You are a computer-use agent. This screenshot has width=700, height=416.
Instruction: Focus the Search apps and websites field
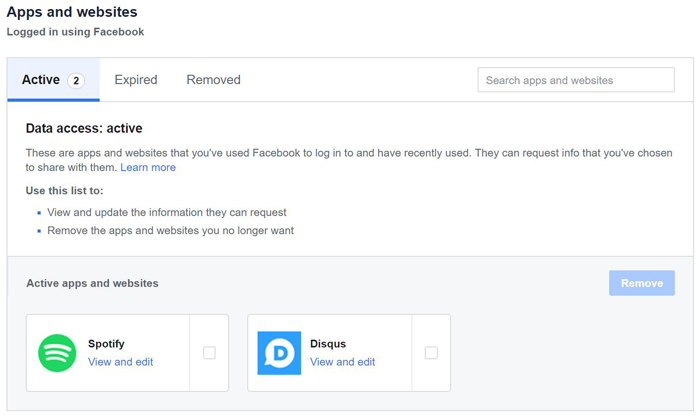point(576,80)
